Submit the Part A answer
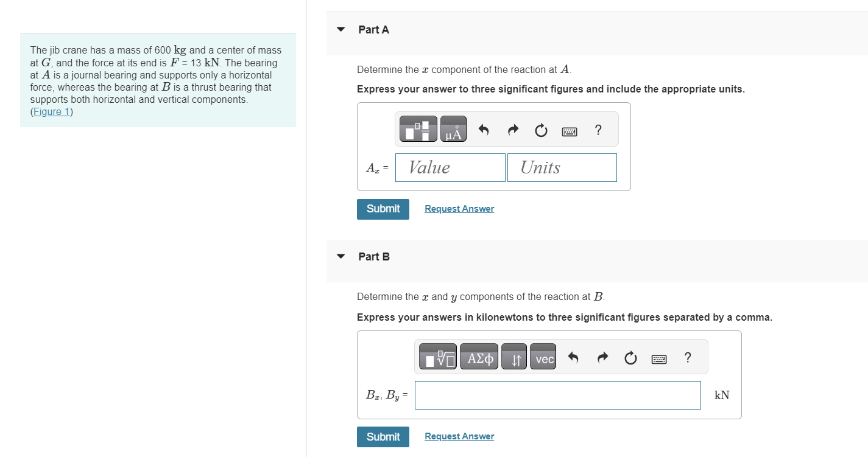This screenshot has height=457, width=868. click(383, 209)
